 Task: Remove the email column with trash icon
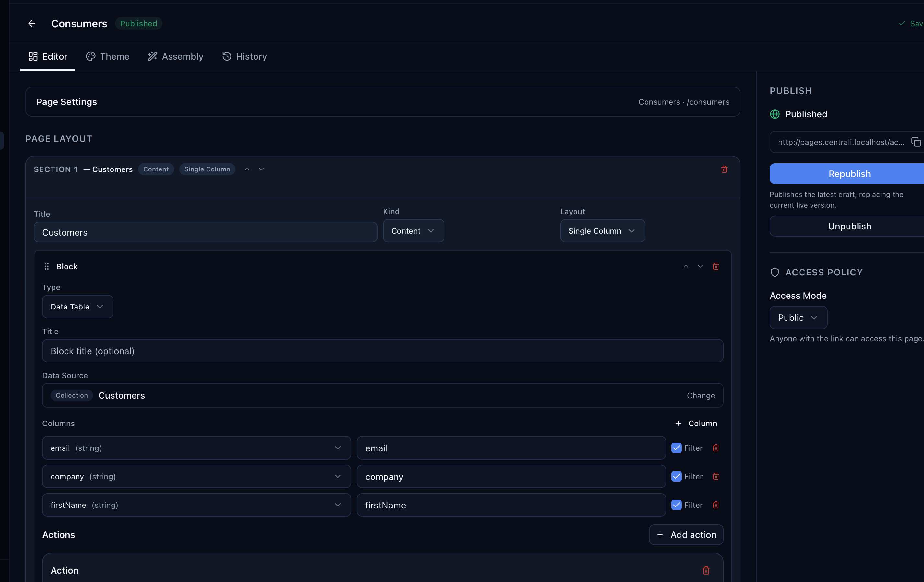pos(716,448)
